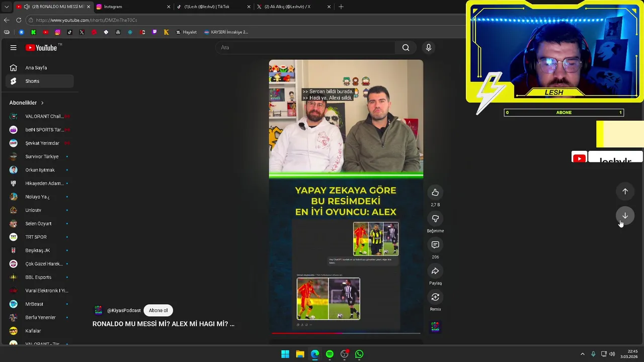Open the X bookmark icon
644x362 pixels.
(x=82, y=32)
